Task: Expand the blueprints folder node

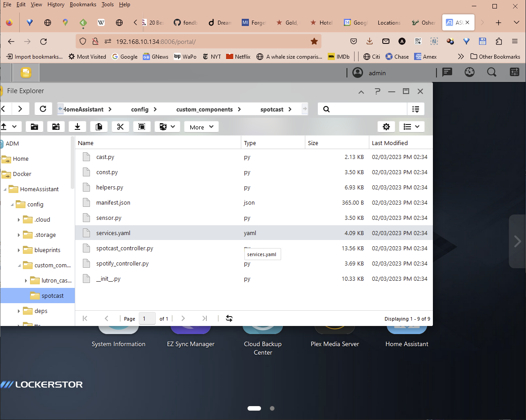Action: pyautogui.click(x=19, y=250)
